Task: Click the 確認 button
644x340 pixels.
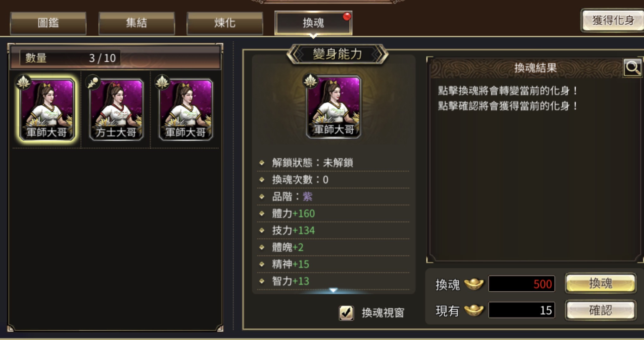Action: pyautogui.click(x=600, y=310)
